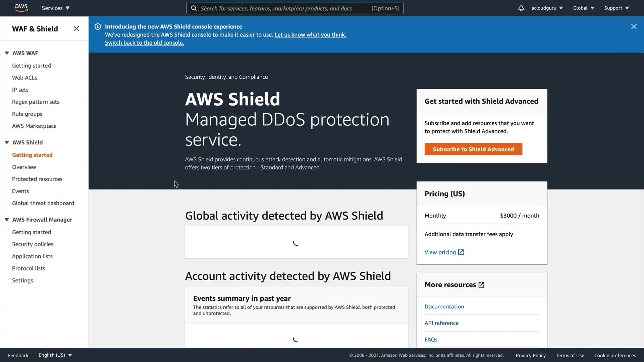The width and height of the screenshot is (644, 362).
Task: Click the info icon in the banner
Action: pos(98,26)
